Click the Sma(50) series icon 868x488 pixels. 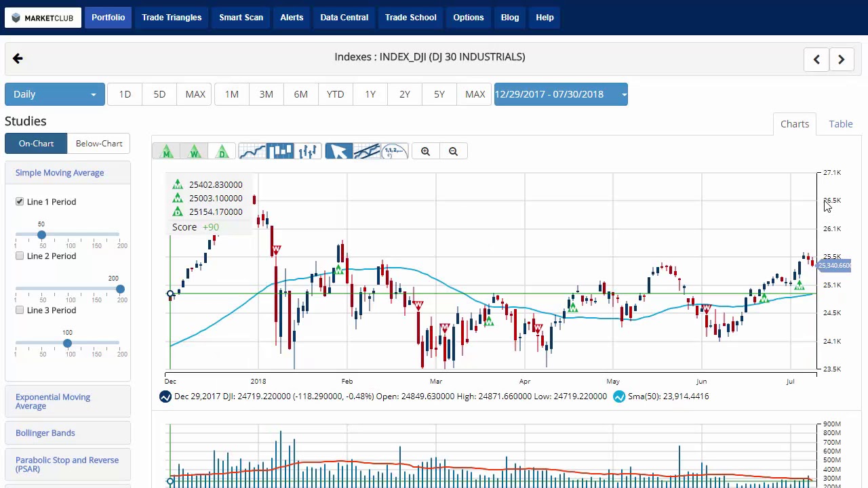pyautogui.click(x=619, y=396)
